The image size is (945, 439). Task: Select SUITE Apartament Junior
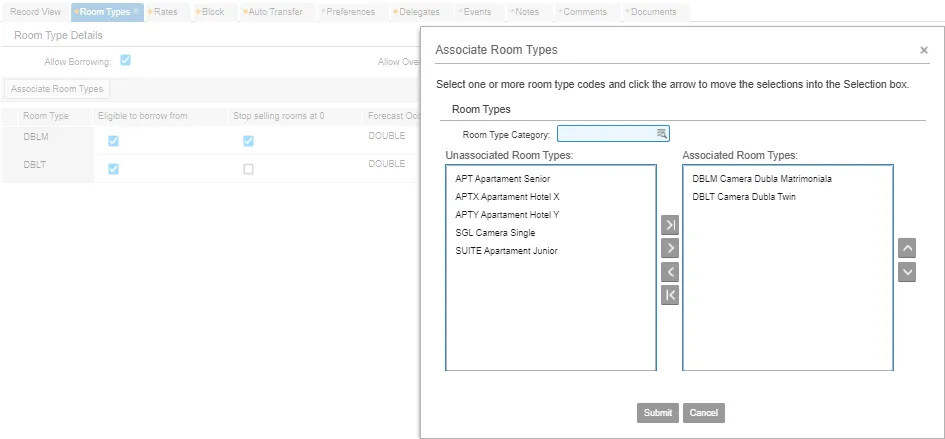(506, 251)
